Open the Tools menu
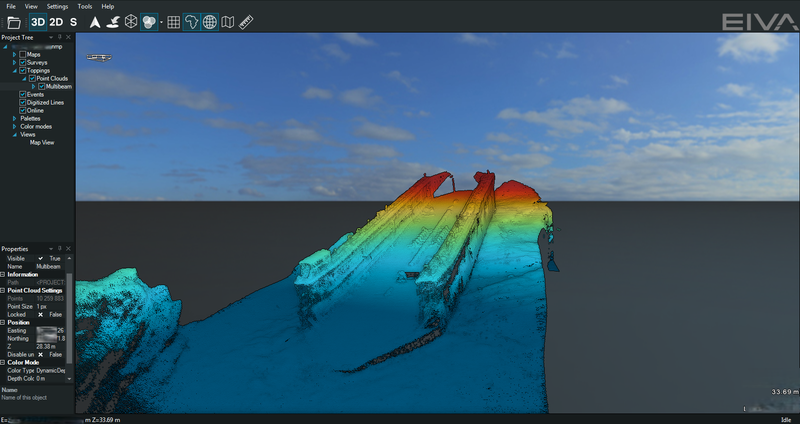Screen dimensions: 800x424 [86, 6]
